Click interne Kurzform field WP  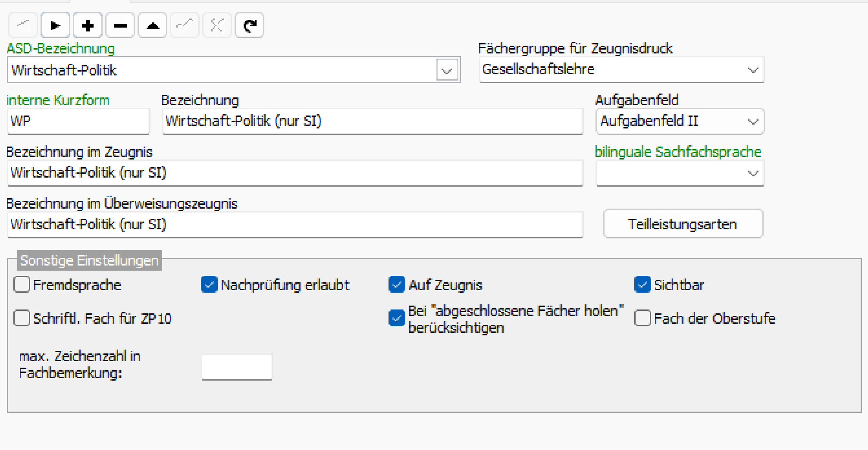coord(78,121)
